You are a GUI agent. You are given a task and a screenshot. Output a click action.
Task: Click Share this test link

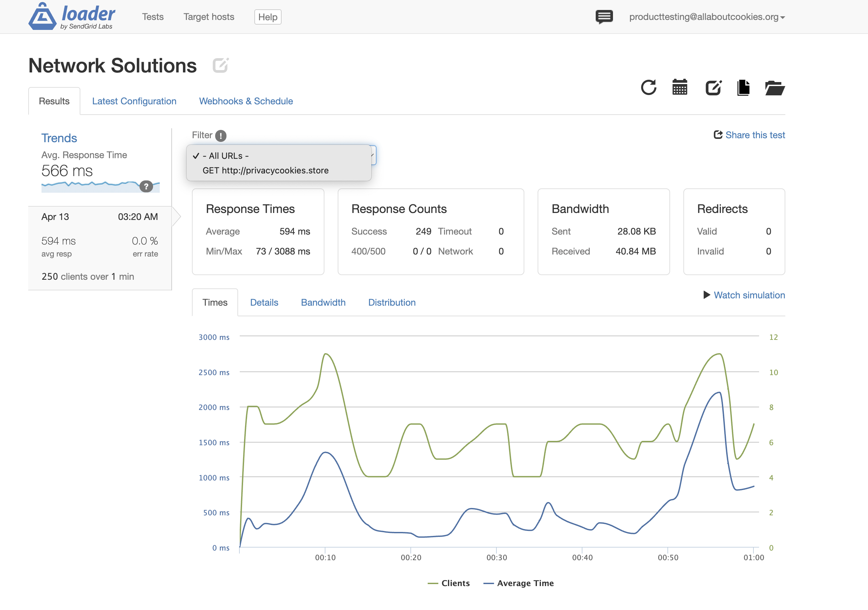tap(755, 135)
